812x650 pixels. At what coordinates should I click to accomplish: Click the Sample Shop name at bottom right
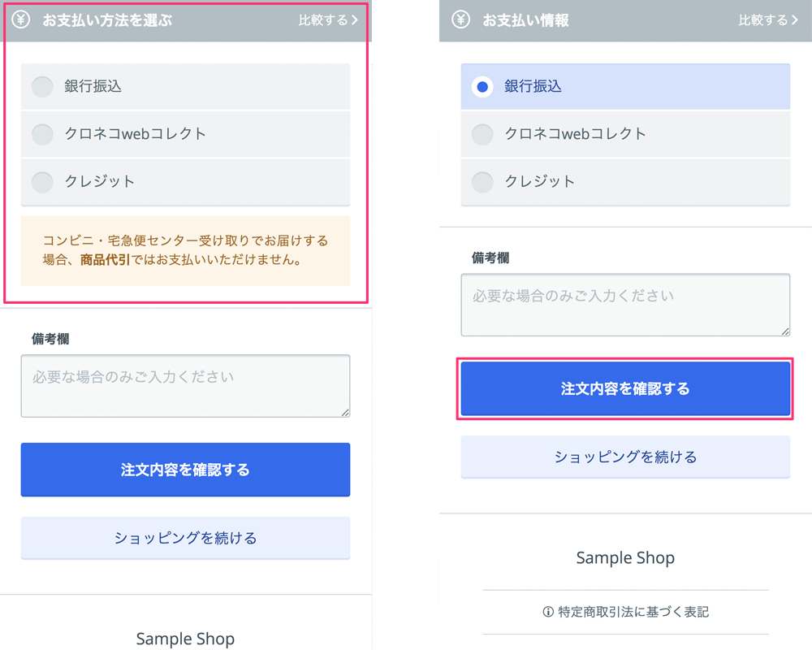pos(625,558)
